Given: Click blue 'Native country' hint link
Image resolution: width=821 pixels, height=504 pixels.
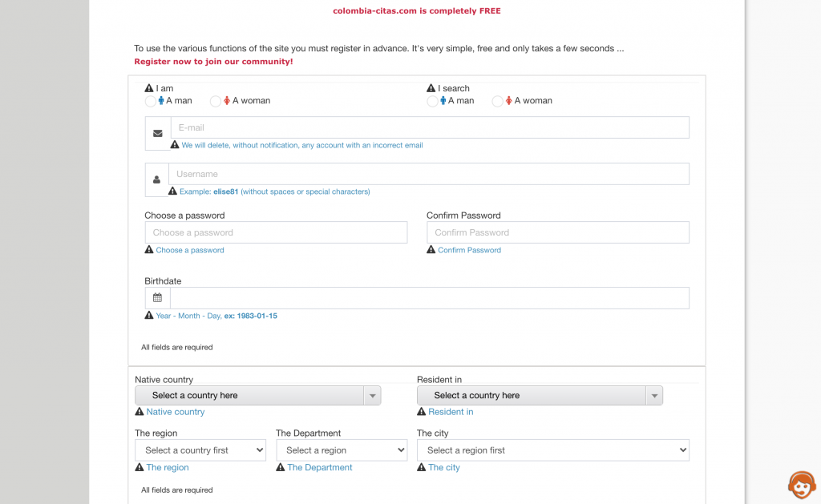Looking at the screenshot, I should (176, 412).
